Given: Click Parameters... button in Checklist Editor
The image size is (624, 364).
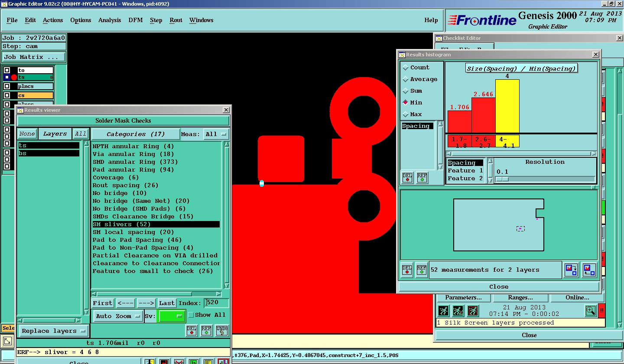Looking at the screenshot, I should [x=463, y=298].
